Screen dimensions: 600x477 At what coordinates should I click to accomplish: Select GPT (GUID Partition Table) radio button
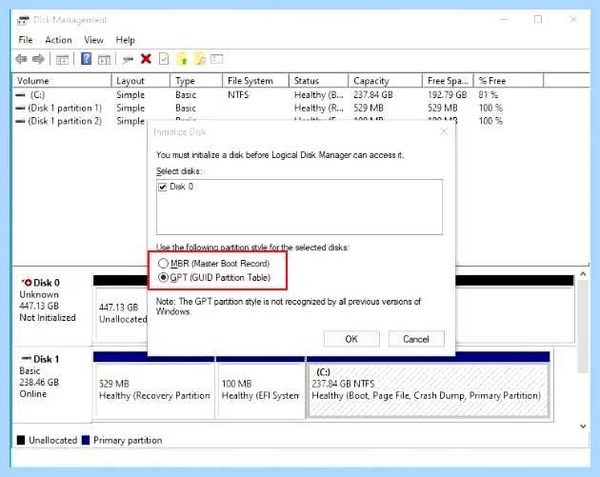tap(163, 277)
